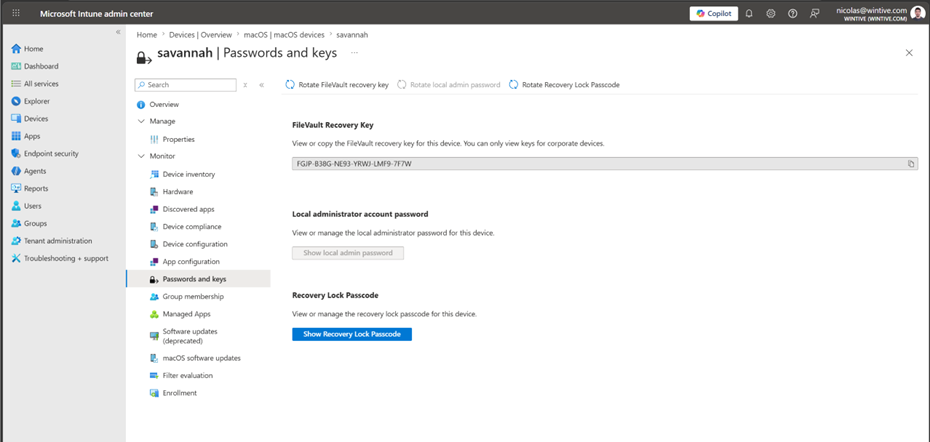Clear the resource menu search with x
930x442 pixels.
245,85
